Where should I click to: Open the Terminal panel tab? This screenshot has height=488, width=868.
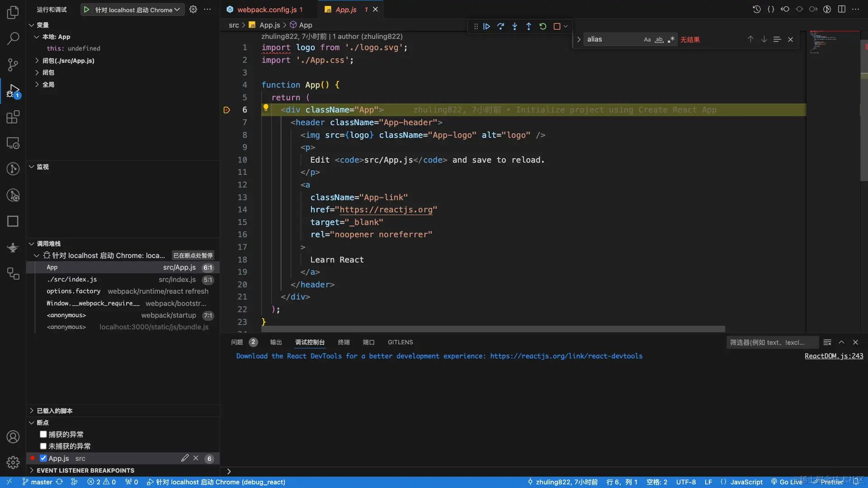point(344,342)
